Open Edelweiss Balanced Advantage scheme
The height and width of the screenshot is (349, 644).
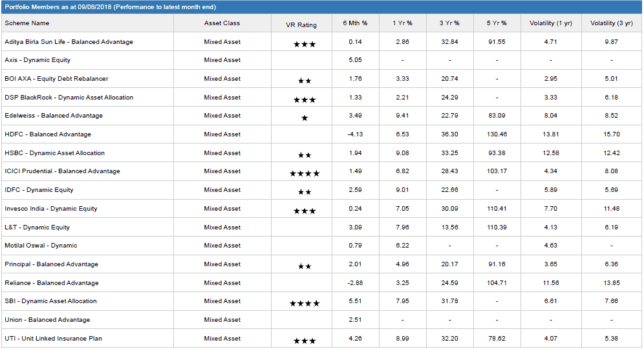coord(54,116)
